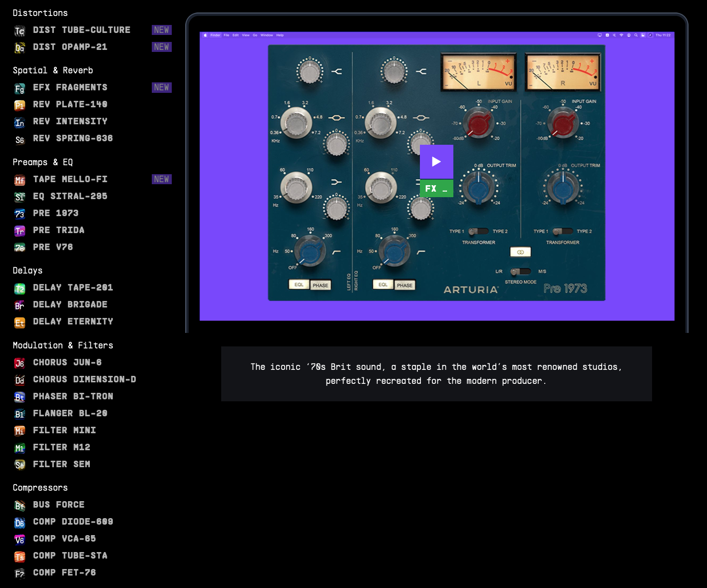Click the Comp TUBE-STA product icon

pyautogui.click(x=19, y=557)
